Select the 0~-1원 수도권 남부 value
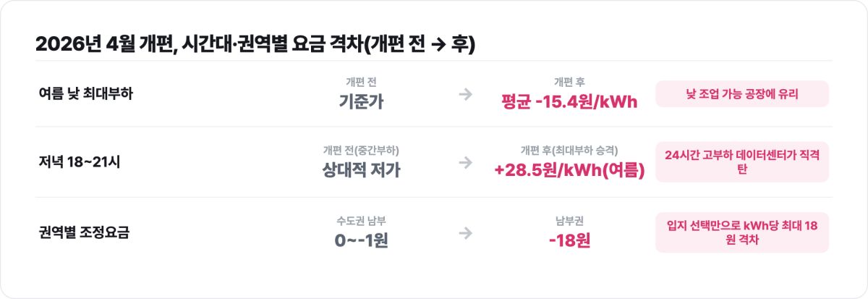Screen dimensions: 868x299 (x=361, y=240)
